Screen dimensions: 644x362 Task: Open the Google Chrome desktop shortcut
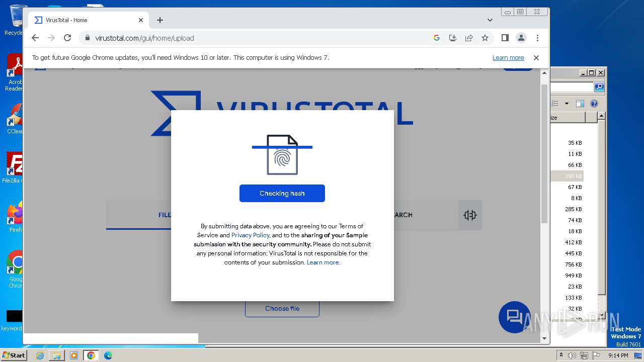tap(15, 269)
